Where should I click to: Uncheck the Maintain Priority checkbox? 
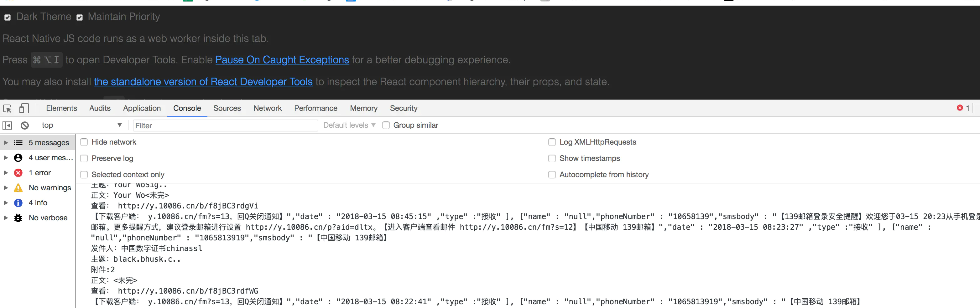point(80,18)
